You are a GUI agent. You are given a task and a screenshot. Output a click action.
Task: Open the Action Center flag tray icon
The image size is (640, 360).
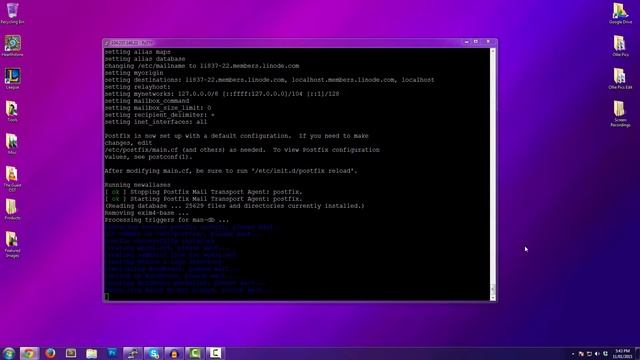[x=581, y=353]
